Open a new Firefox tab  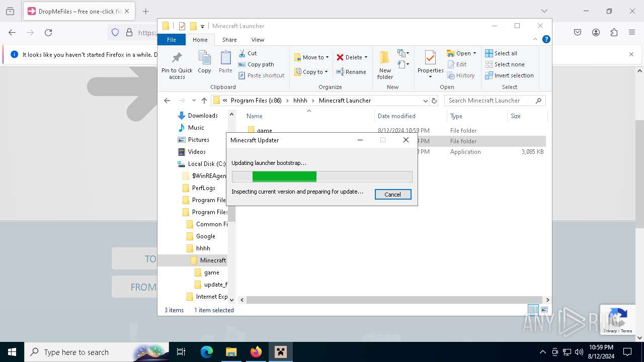(145, 11)
